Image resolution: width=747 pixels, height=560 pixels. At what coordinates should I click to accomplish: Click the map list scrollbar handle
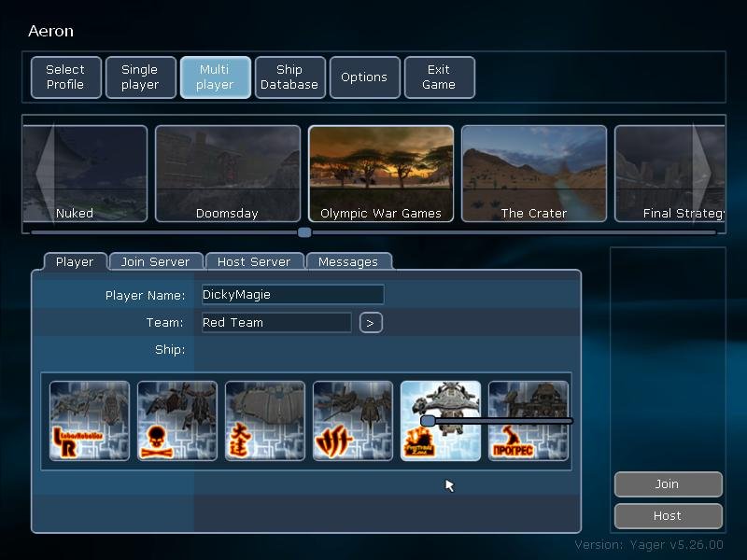coord(305,232)
